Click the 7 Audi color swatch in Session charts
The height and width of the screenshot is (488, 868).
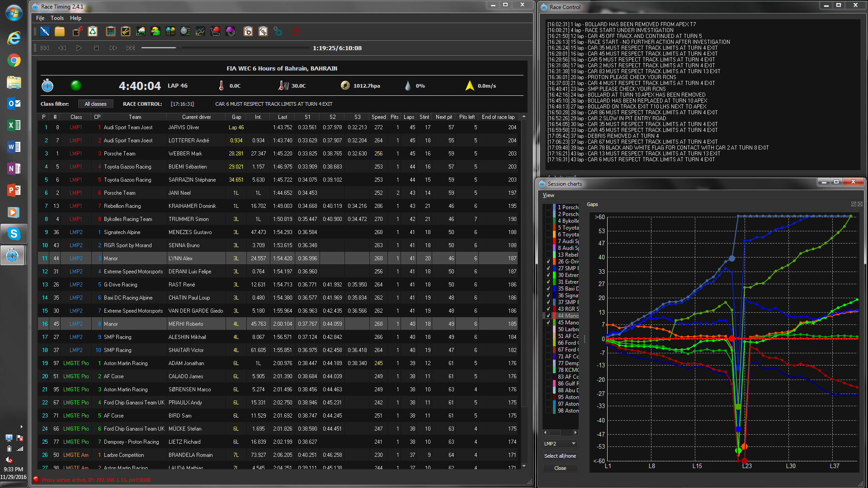point(554,241)
